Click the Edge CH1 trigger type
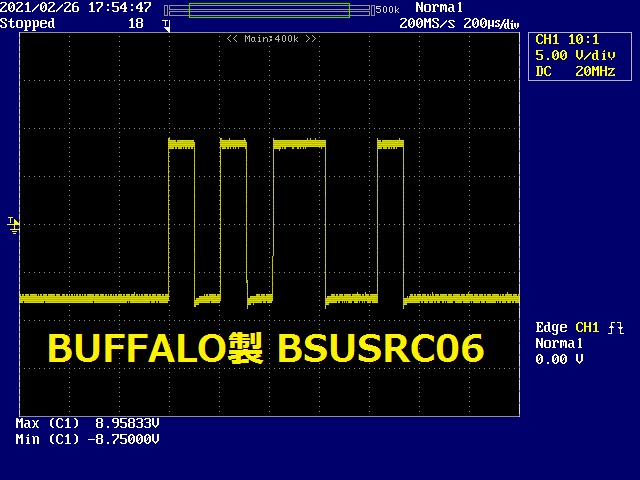This screenshot has height=480, width=640. coord(567,327)
